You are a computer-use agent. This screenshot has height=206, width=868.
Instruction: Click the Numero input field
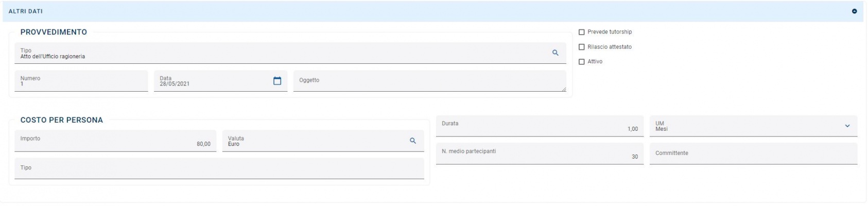tap(81, 81)
